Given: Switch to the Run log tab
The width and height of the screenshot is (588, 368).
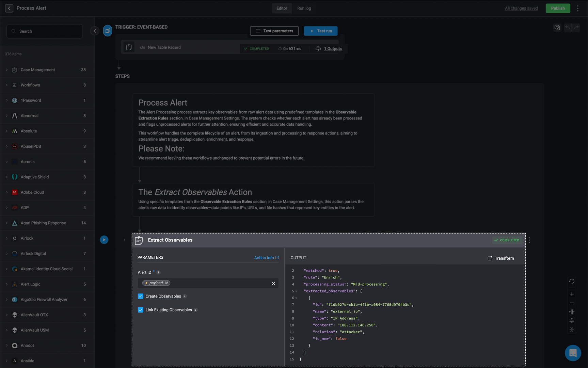Looking at the screenshot, I should 304,8.
